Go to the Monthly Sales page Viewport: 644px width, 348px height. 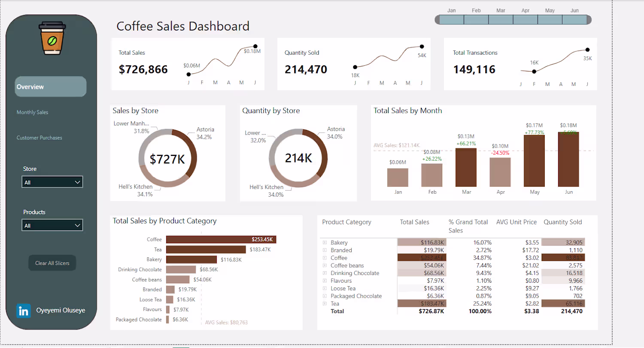[33, 112]
